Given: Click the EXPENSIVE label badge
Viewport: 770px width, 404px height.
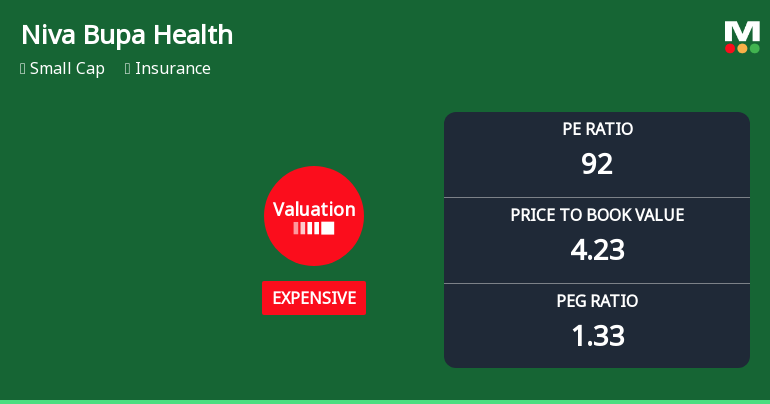Looking at the screenshot, I should coord(314,298).
